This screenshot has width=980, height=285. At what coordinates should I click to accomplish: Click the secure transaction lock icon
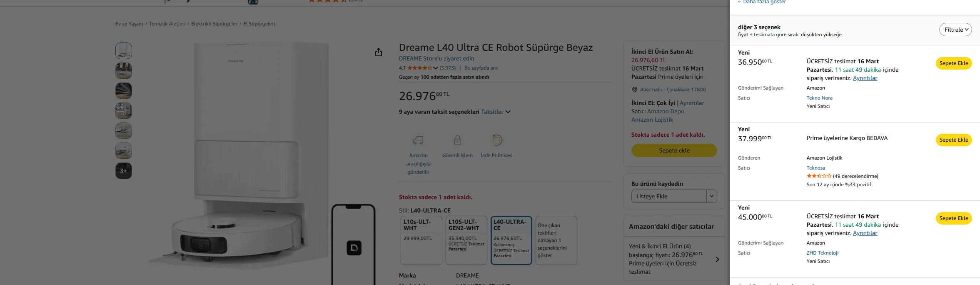coord(457,140)
